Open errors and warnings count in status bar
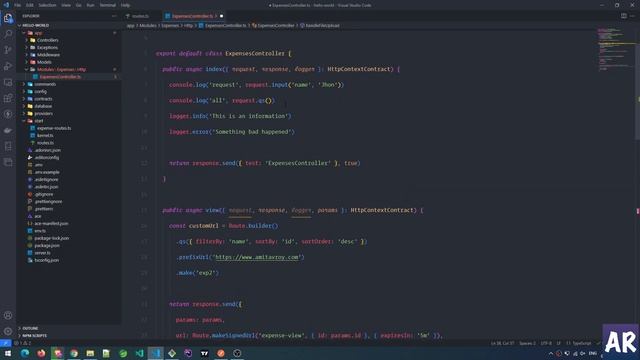Image resolution: width=640 pixels, height=360 pixels. [23, 343]
